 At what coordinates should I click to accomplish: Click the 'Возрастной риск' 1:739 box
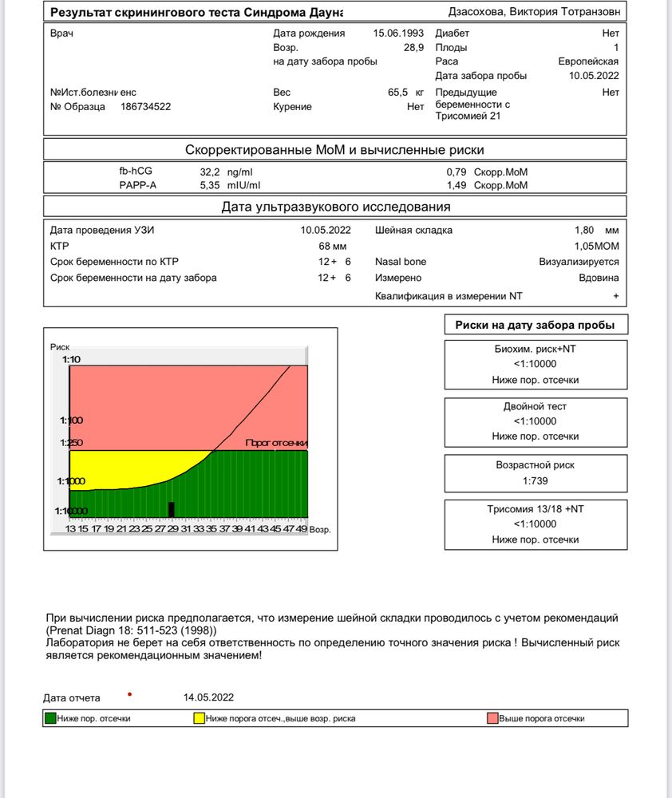pyautogui.click(x=535, y=472)
